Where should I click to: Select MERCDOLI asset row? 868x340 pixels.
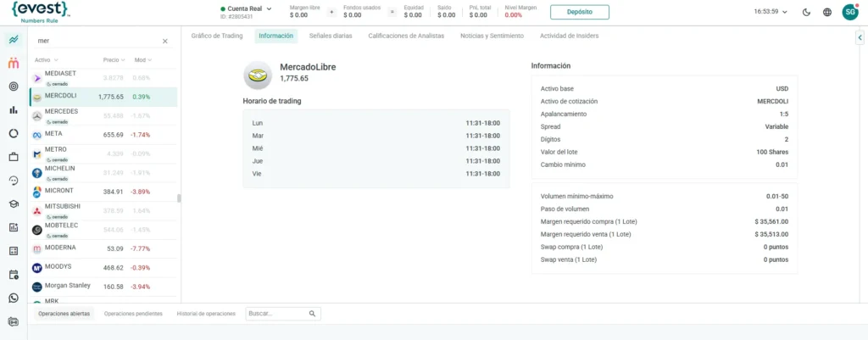103,97
